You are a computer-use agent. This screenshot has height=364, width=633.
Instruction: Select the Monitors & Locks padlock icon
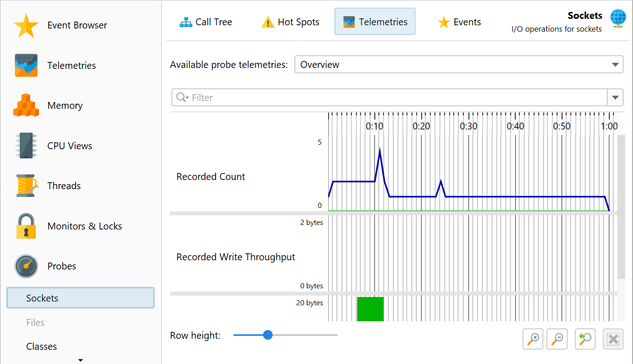tap(26, 226)
